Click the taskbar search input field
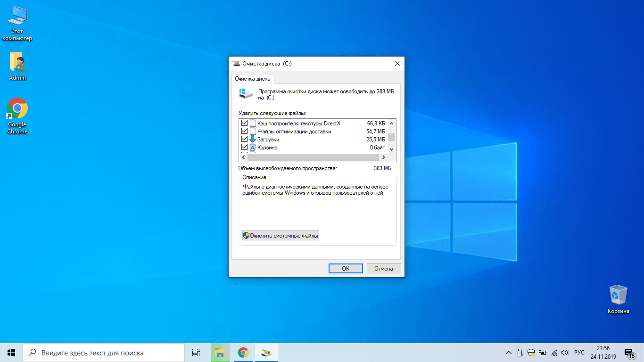The image size is (644, 362). 104,353
